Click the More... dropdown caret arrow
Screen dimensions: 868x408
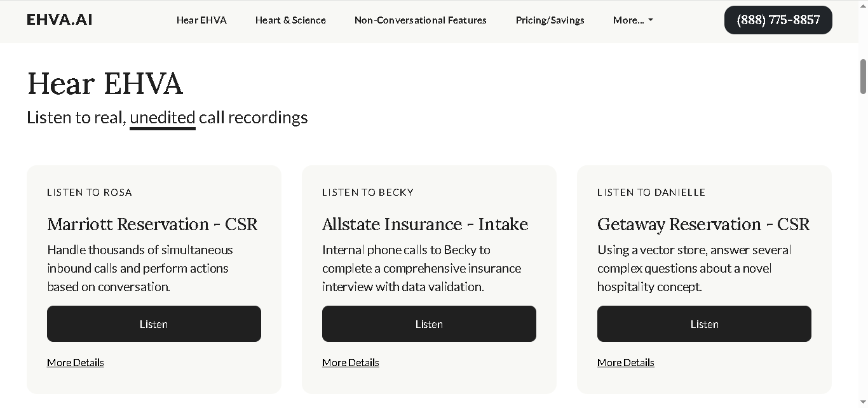[x=650, y=20]
